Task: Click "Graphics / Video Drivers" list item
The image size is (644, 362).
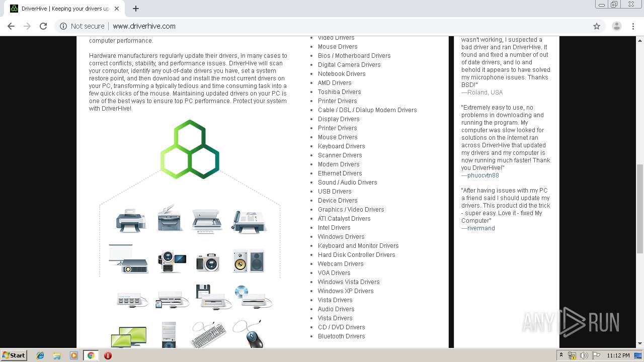Action: pos(351,210)
